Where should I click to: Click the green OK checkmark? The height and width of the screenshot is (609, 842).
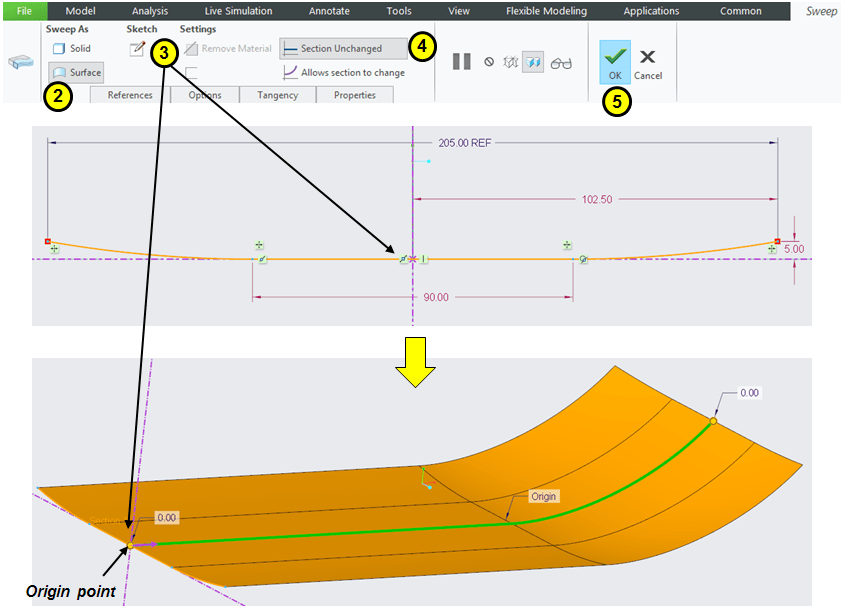[614, 60]
